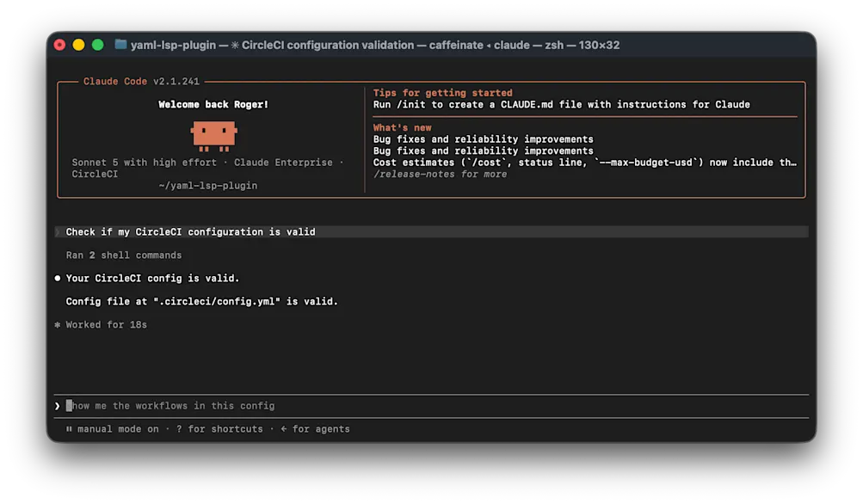The height and width of the screenshot is (504, 863).
Task: Click "What's new" heading
Action: [x=403, y=127]
